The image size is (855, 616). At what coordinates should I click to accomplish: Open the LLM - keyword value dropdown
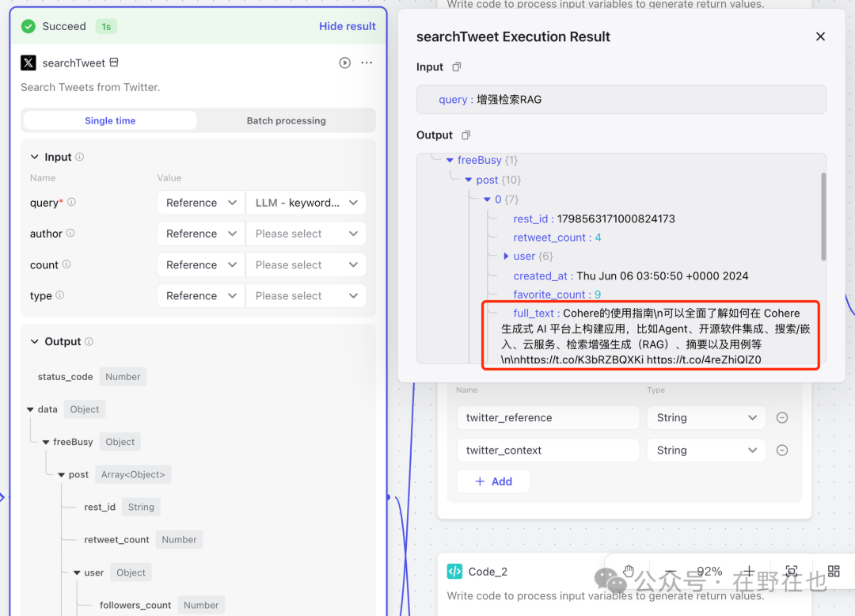[x=306, y=203]
